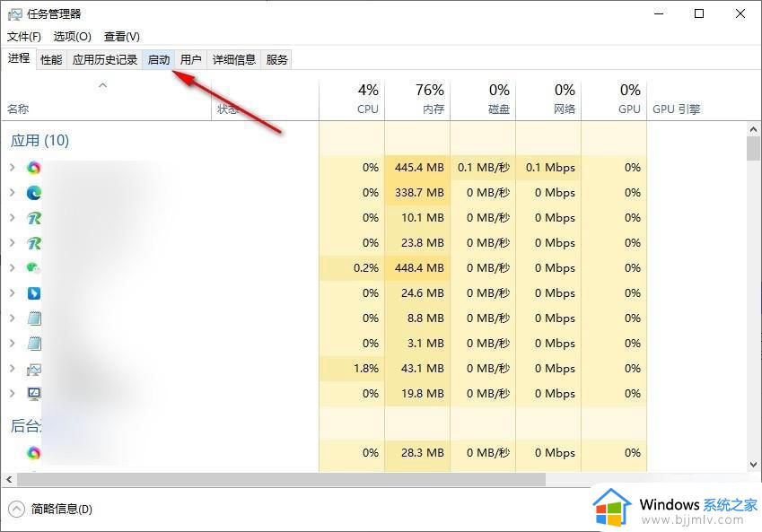Screen dimensions: 762x532
Task: Switch to the 启动 tab
Action: (159, 60)
